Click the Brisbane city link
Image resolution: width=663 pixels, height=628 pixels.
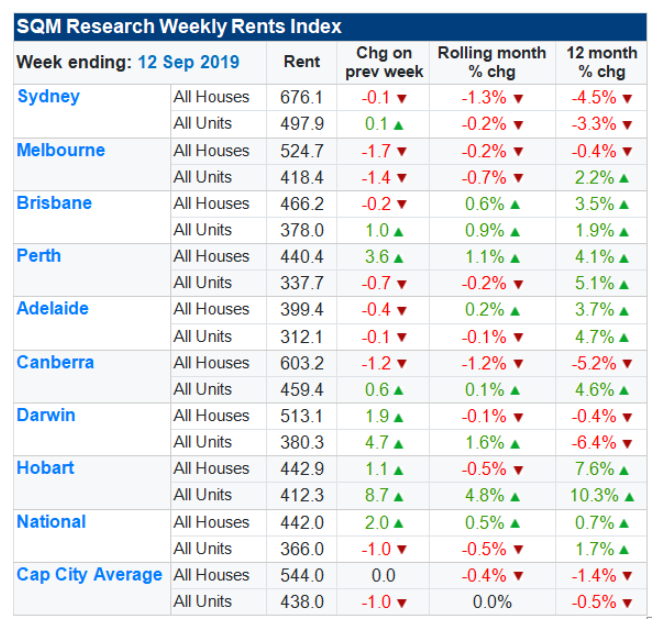click(54, 203)
